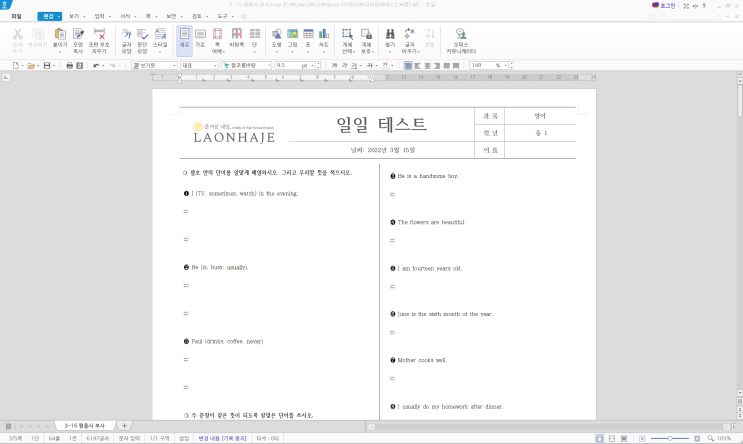Image resolution: width=743 pixels, height=444 pixels.
Task: Open the paragraph style (본보기문) dropdown
Action: (174, 65)
